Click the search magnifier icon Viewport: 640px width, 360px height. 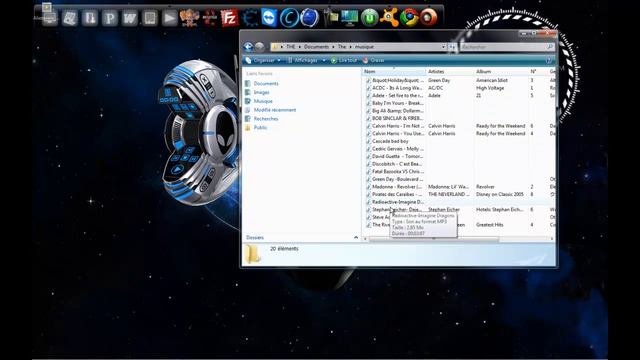point(550,47)
